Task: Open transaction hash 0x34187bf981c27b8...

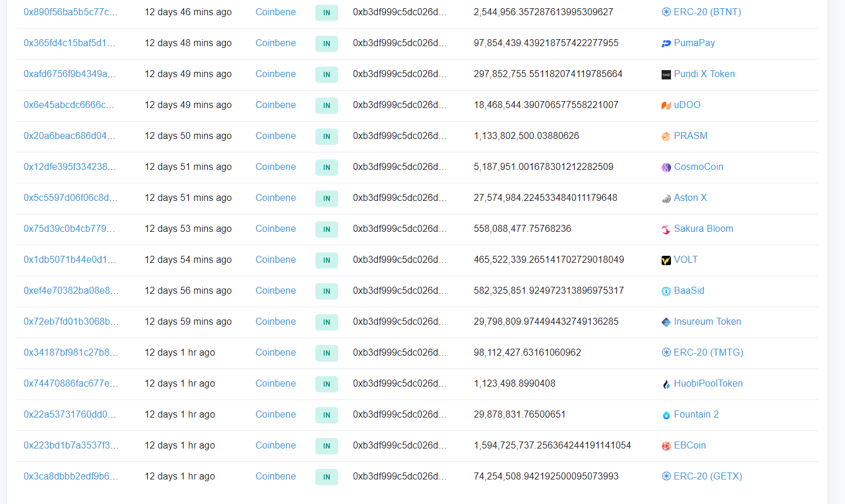Action: point(71,352)
